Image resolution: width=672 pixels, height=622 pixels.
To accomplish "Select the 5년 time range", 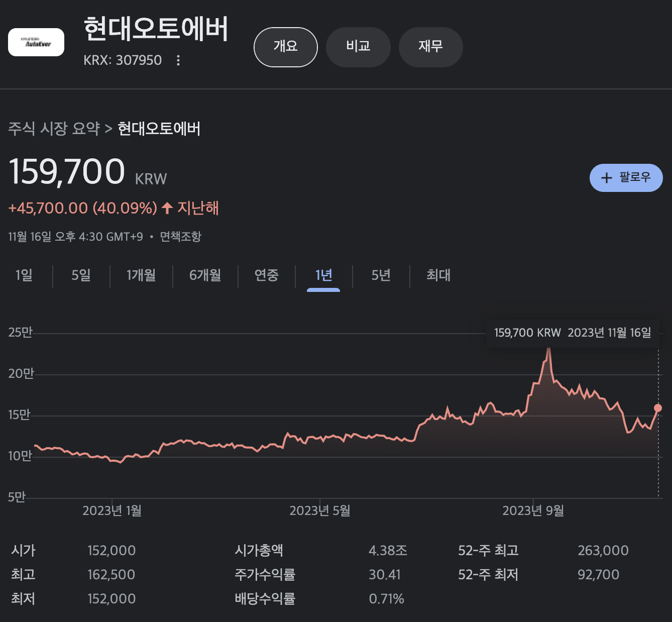I will [381, 275].
